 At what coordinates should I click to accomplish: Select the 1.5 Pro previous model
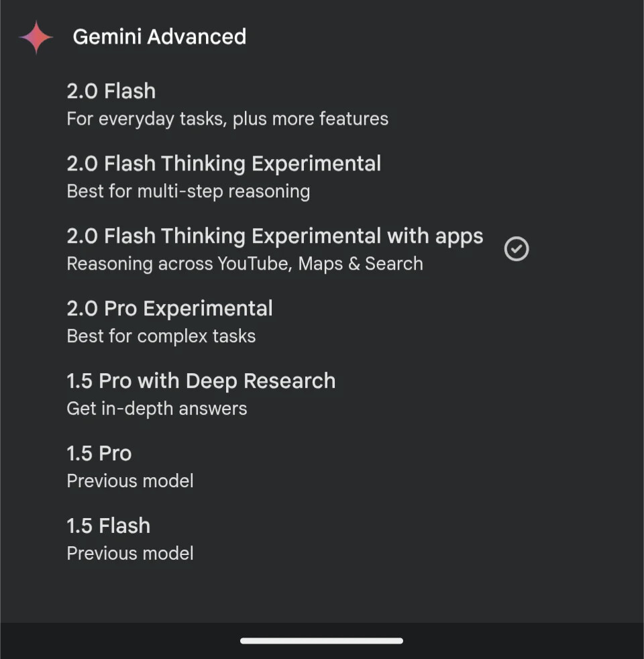99,454
